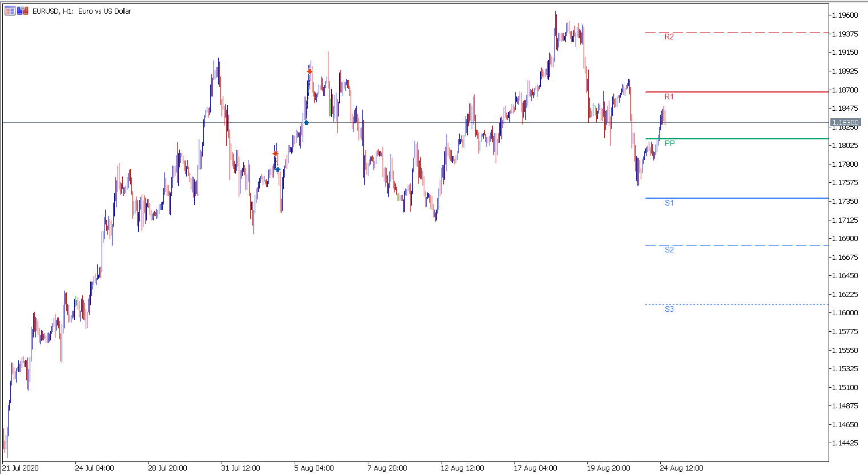Click the R1 pivot label
Viewport: 868px width, 474px height.
669,97
